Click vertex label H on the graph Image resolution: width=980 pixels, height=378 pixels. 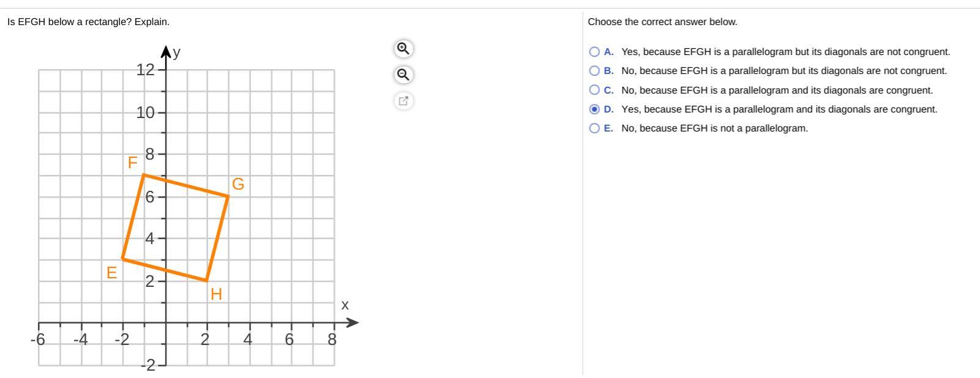pos(216,294)
